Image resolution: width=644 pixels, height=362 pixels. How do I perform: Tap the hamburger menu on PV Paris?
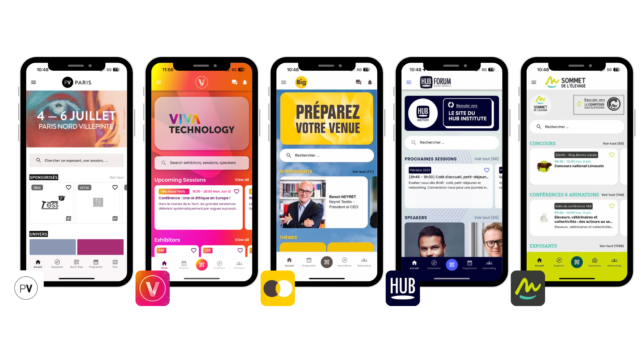[x=33, y=82]
